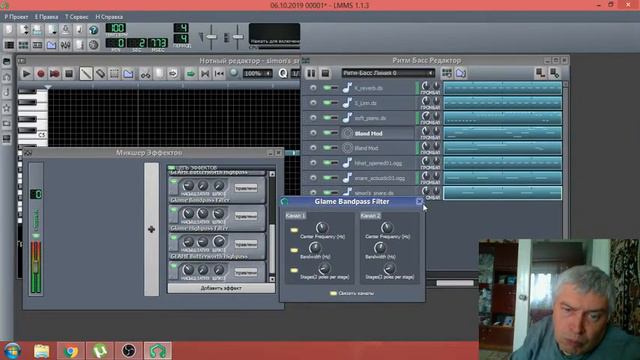Open the Справка menu
The width and height of the screenshot is (640, 360).
109,17
